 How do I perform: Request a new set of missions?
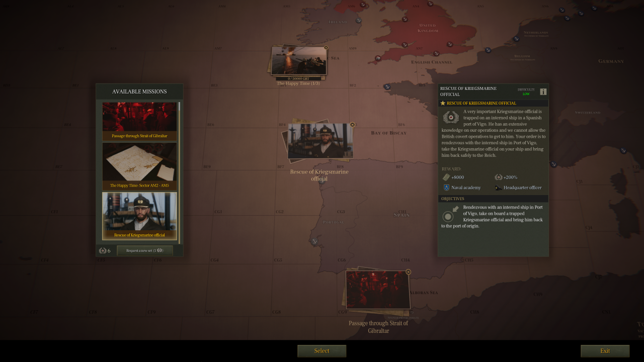(x=145, y=250)
